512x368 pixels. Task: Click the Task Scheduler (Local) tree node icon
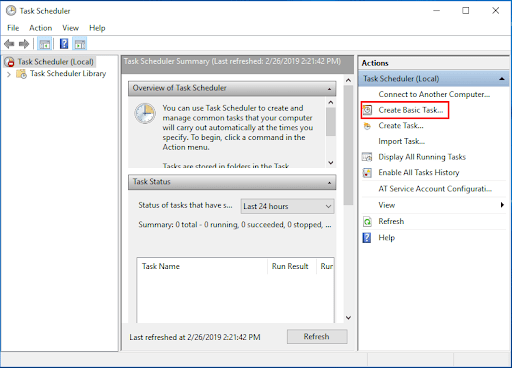(9, 62)
